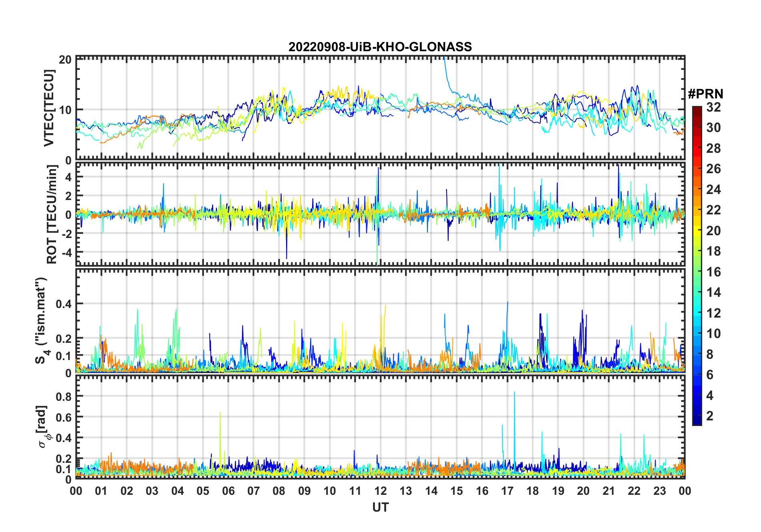Click x-axis tick label 15
The width and height of the screenshot is (761, 532).
coord(457,491)
